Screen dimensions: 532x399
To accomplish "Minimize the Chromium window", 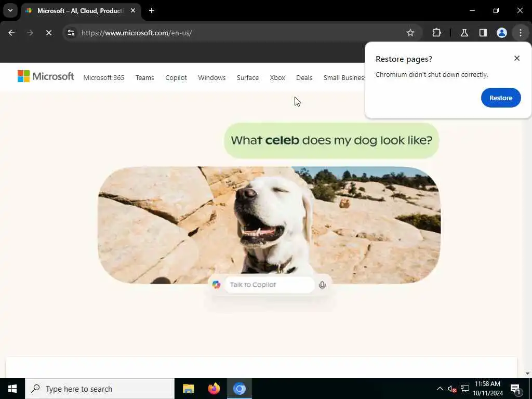I will tap(472, 10).
